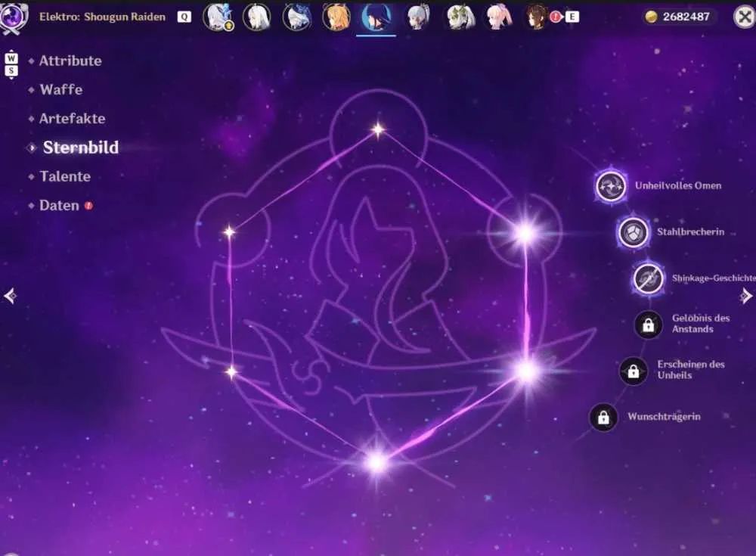Select the Sternbild menu entry

(x=81, y=148)
